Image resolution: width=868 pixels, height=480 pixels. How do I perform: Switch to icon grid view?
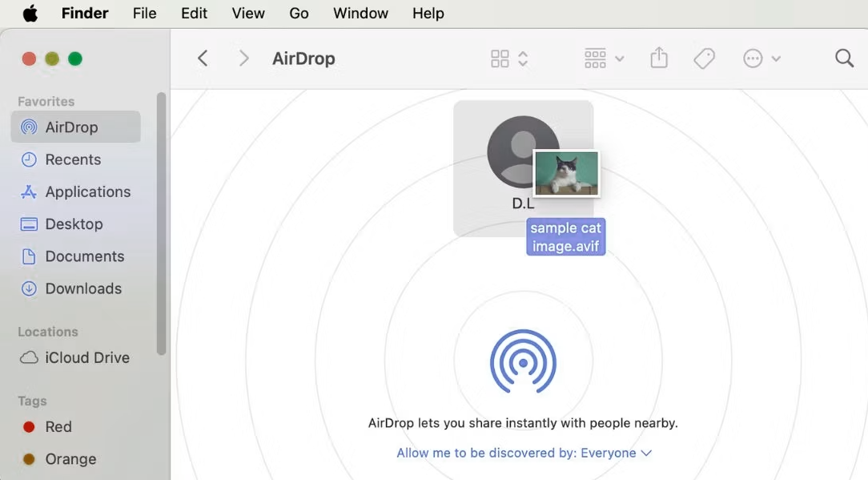pyautogui.click(x=500, y=58)
